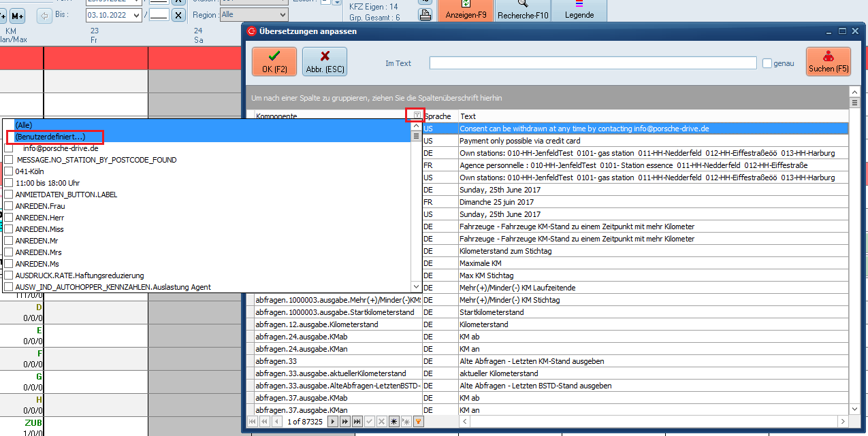
Task: Skip to next page of records
Action: coord(344,422)
